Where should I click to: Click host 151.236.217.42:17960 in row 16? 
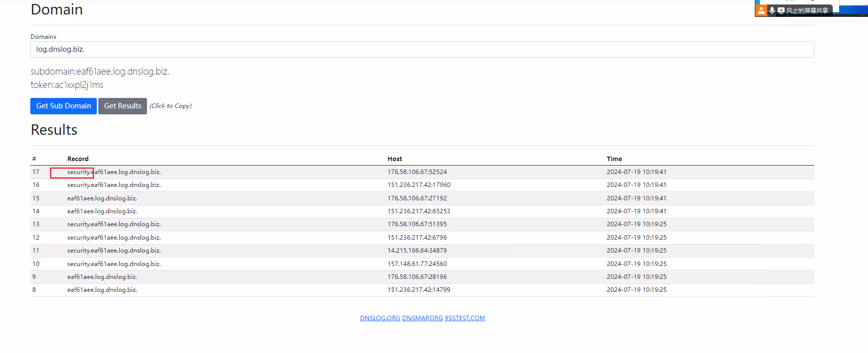tap(419, 185)
